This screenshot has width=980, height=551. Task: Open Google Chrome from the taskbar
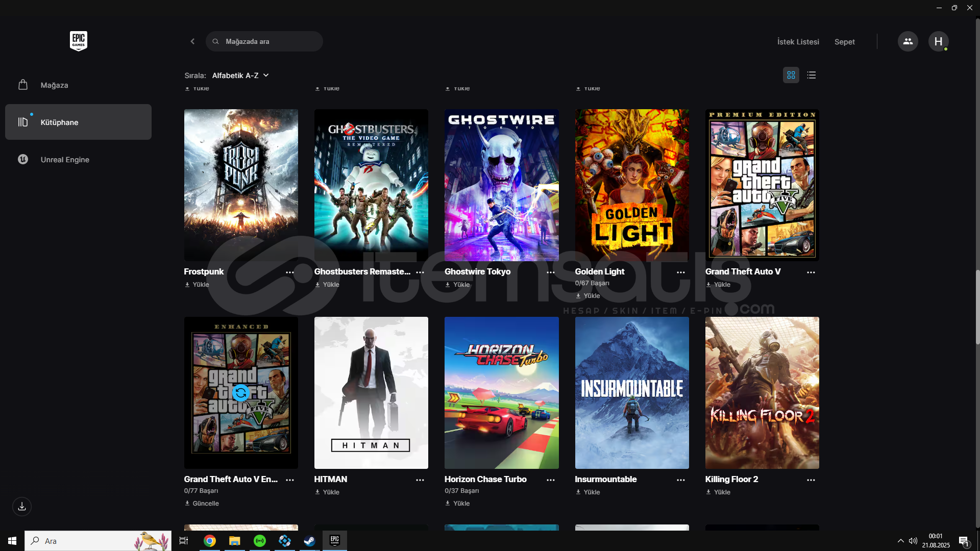click(x=209, y=541)
